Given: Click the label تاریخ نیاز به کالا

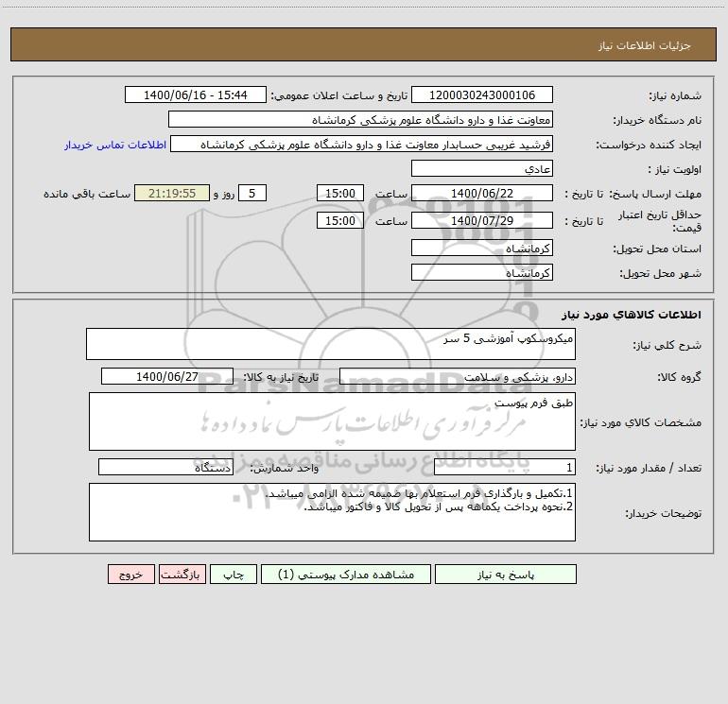Looking at the screenshot, I should [281, 378].
